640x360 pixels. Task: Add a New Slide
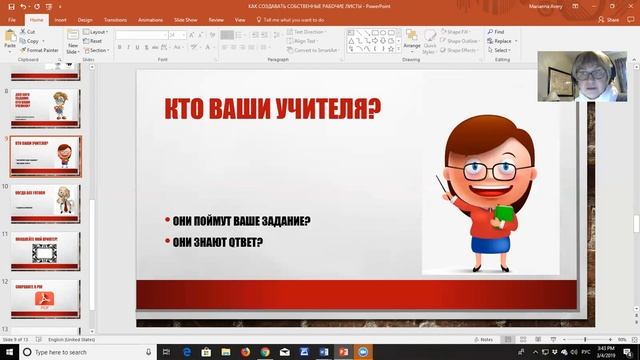73,42
